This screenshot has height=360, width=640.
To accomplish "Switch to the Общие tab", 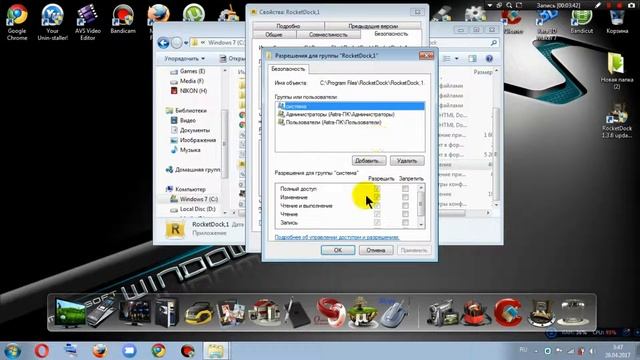I will [274, 35].
